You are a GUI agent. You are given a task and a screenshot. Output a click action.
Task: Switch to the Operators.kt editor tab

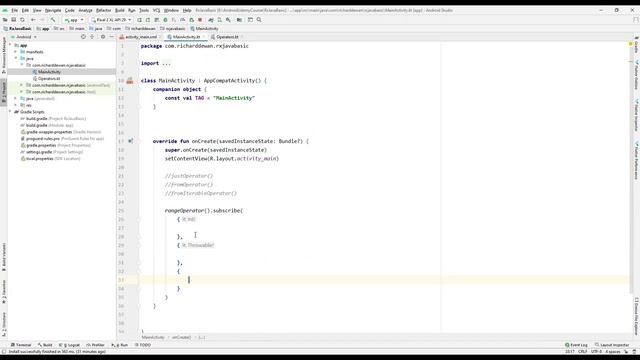227,37
